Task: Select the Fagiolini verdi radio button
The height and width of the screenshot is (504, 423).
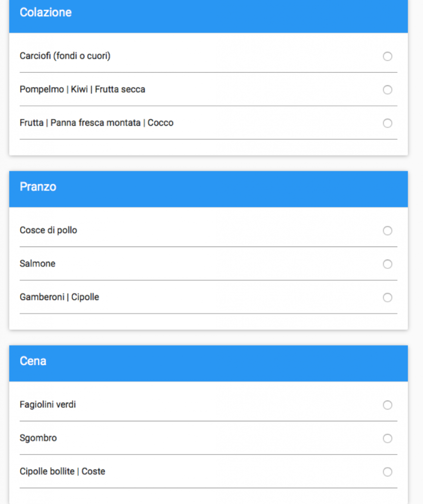Action: (x=388, y=405)
